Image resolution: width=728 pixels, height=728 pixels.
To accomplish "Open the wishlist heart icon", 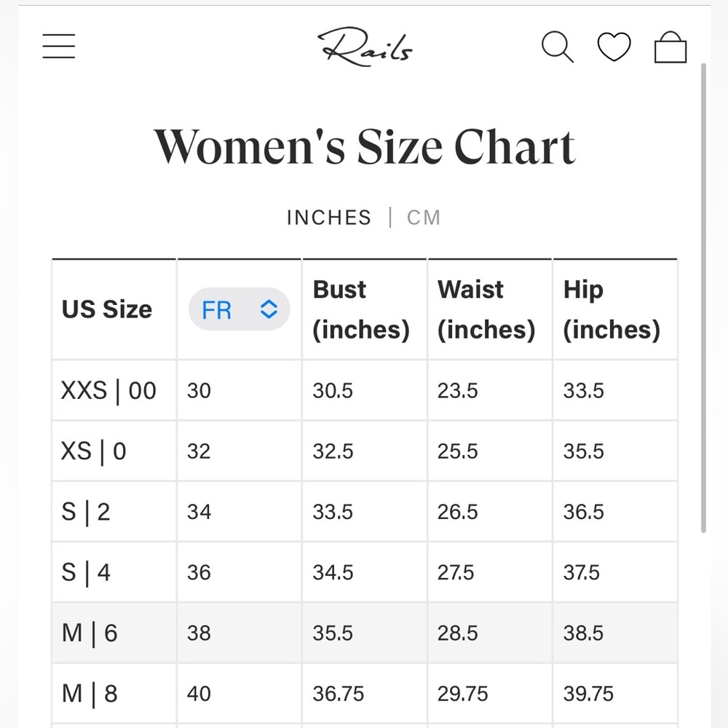I will pyautogui.click(x=614, y=47).
